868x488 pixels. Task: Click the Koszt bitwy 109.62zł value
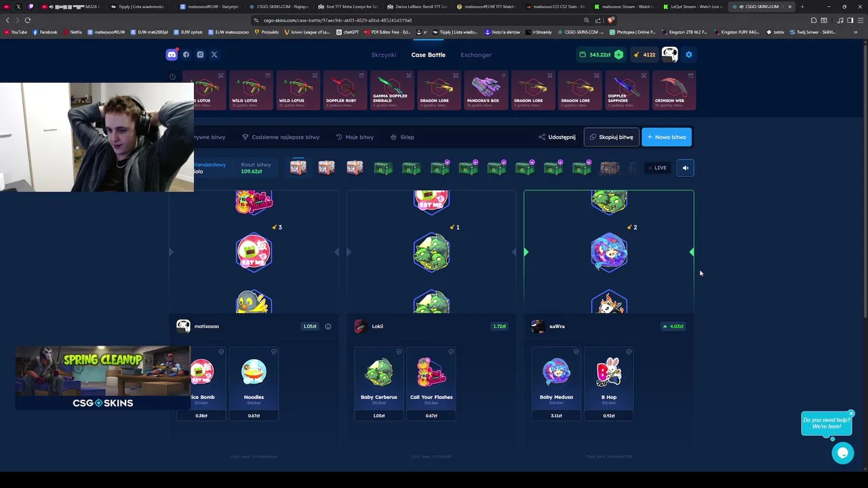(x=252, y=171)
